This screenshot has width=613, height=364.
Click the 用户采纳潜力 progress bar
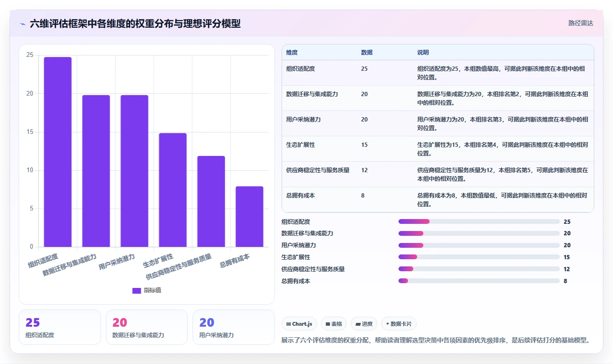click(x=479, y=245)
